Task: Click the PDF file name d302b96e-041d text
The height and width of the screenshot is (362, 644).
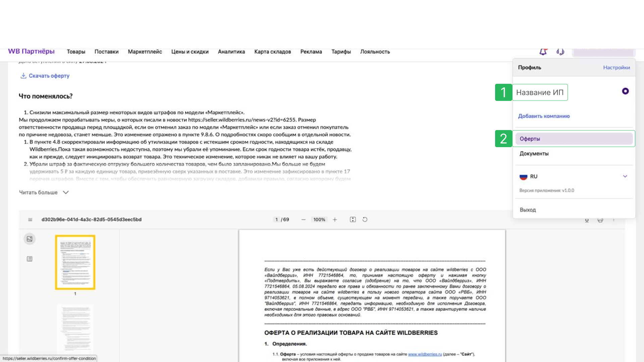Action: [x=92, y=220]
